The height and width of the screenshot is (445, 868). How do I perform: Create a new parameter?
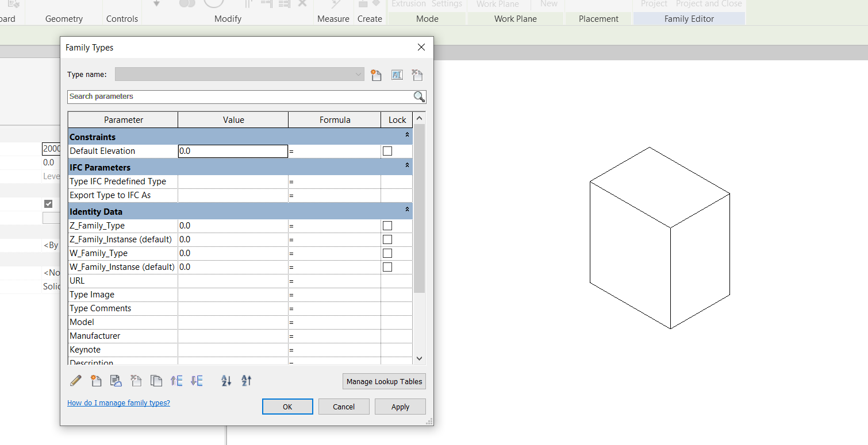tap(96, 381)
